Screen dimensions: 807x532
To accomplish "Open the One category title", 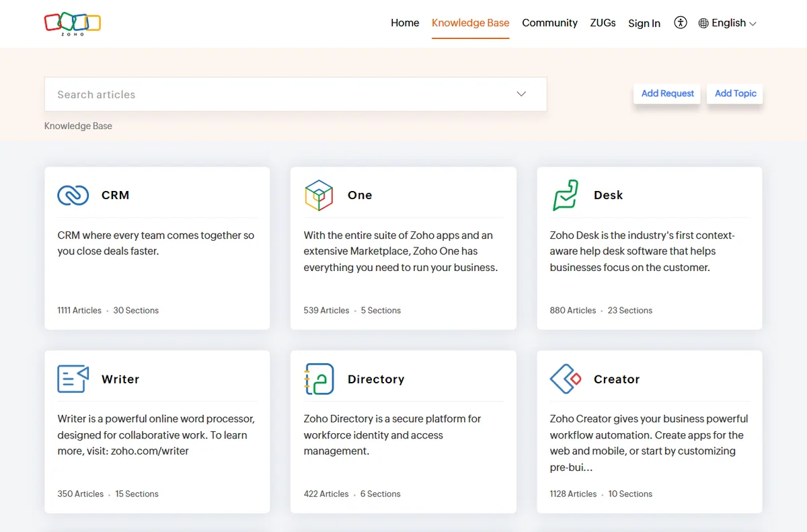I will (360, 195).
